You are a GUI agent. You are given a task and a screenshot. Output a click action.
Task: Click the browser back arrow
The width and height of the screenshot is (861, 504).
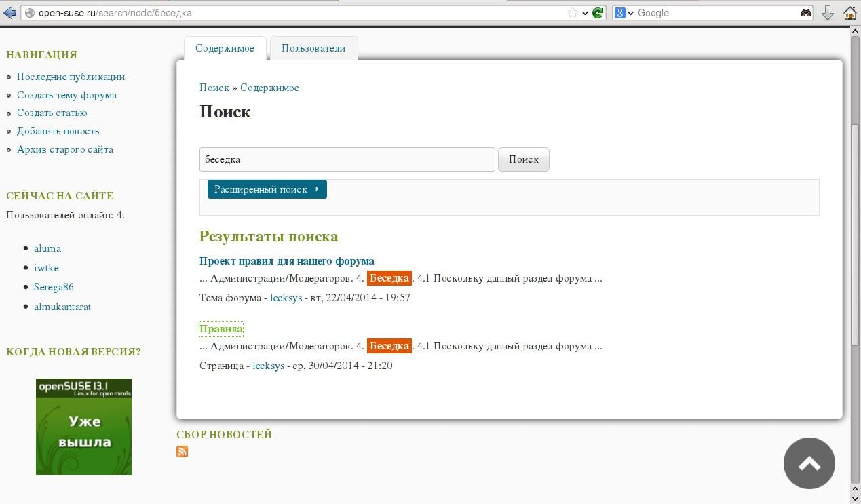pos(9,13)
